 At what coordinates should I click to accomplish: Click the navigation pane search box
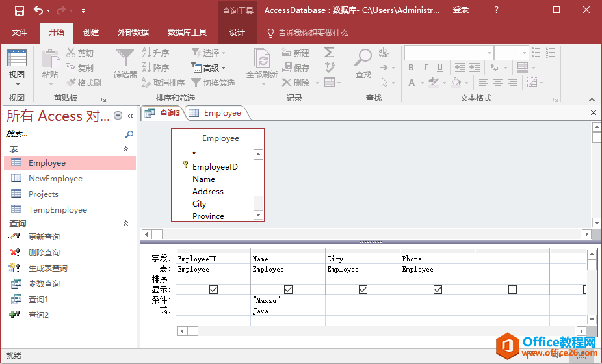(64, 135)
